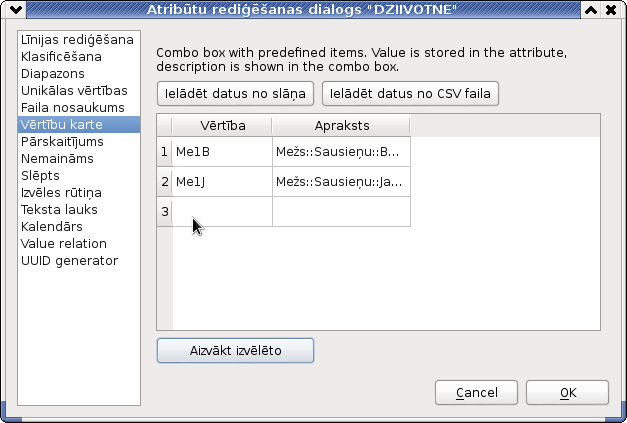Click Ielādēt datus no CSV faila button
This screenshot has height=423, width=627.
coord(410,94)
